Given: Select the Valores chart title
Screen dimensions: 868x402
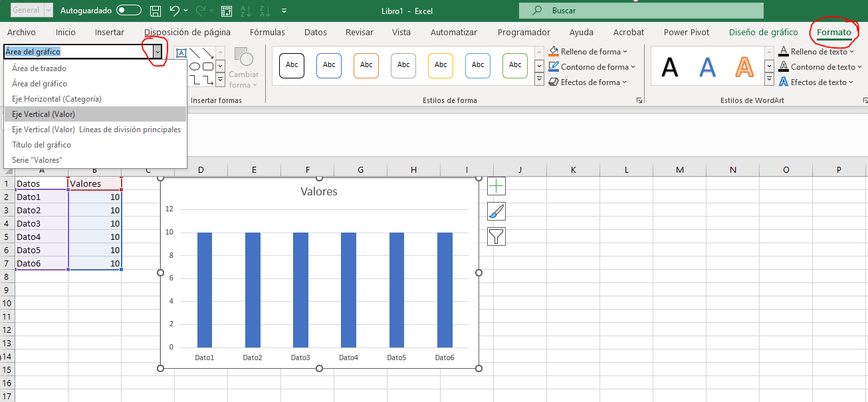Looking at the screenshot, I should coord(319,191).
